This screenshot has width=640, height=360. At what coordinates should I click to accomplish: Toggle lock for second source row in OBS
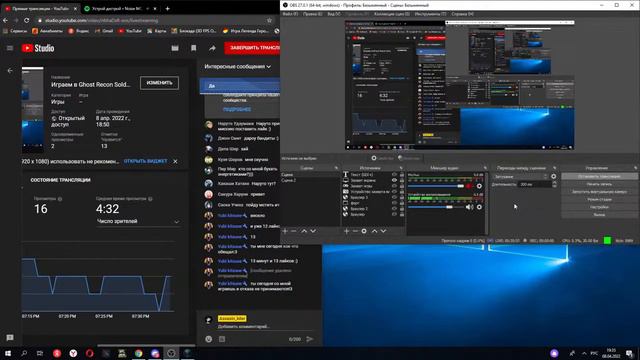402,180
